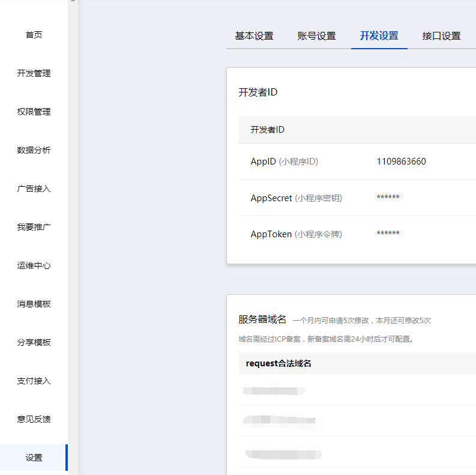The image size is (476, 475).
Task: Switch to the 账号设置 tab
Action: click(316, 36)
